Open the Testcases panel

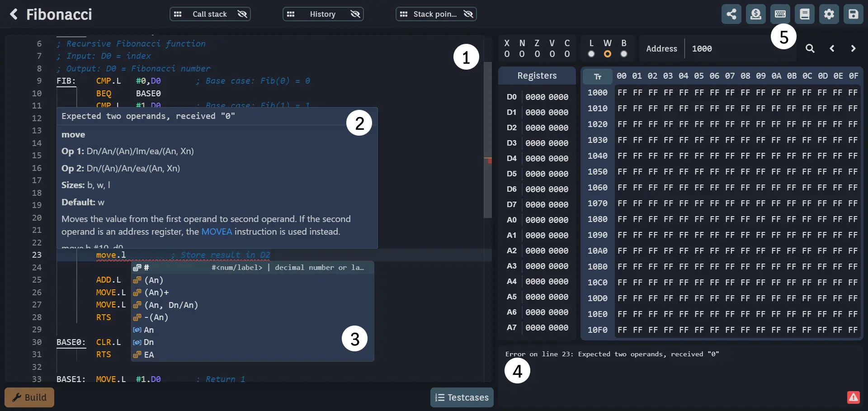tap(462, 397)
